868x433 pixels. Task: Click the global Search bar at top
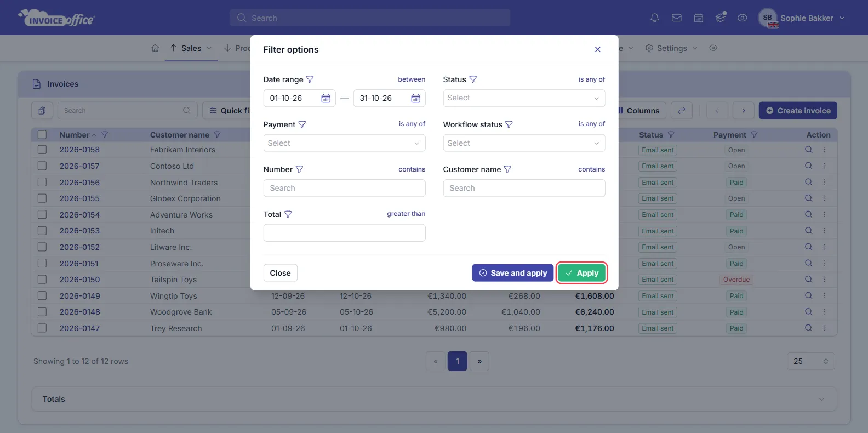pos(370,18)
